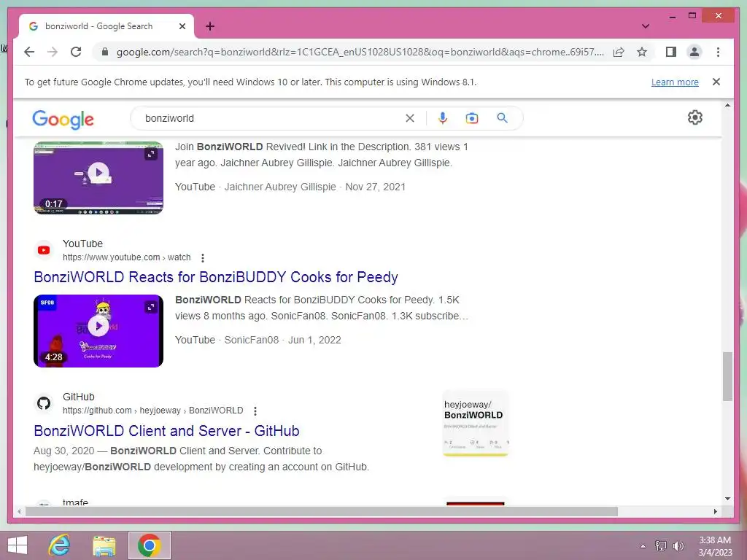Open the Chrome profile avatar
The width and height of the screenshot is (747, 560).
click(694, 52)
